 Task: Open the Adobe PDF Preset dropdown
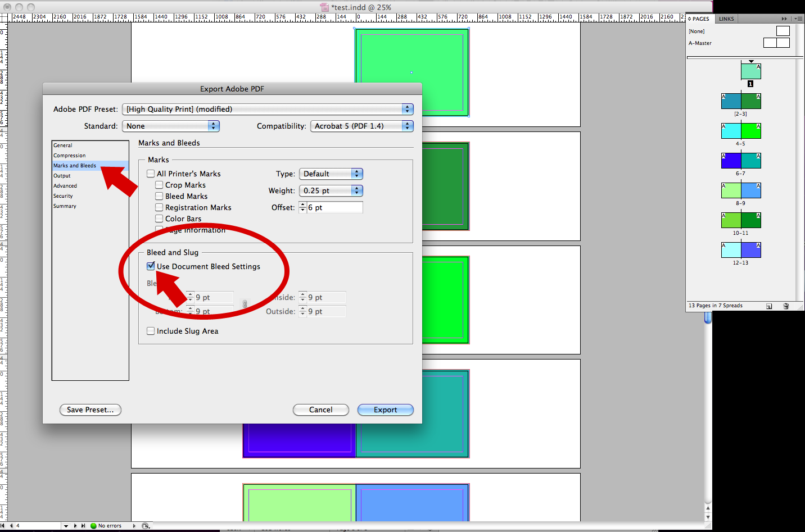(268, 109)
